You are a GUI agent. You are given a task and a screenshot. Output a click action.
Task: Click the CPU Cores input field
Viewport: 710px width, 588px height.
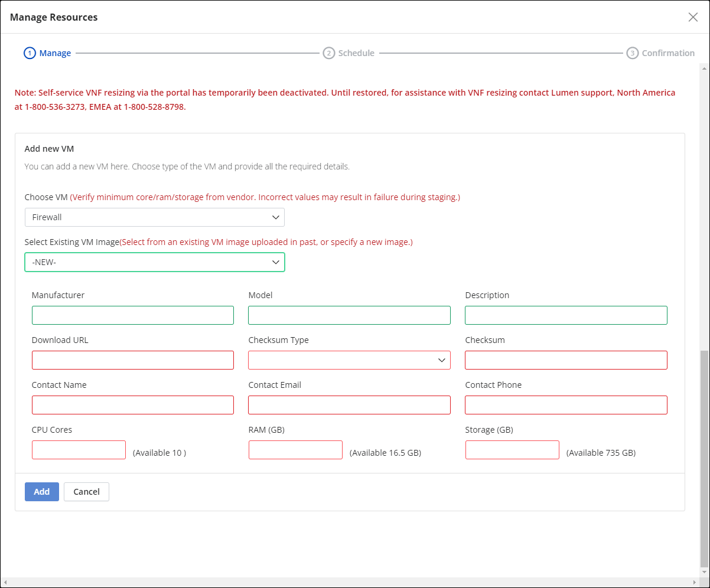tap(79, 450)
